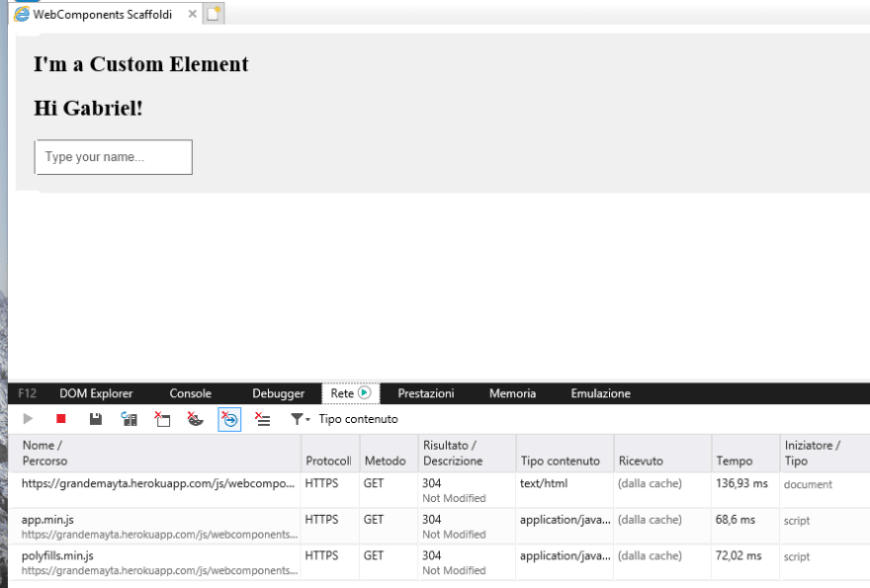Open the Memoria tab
The image size is (870, 588).
click(512, 393)
